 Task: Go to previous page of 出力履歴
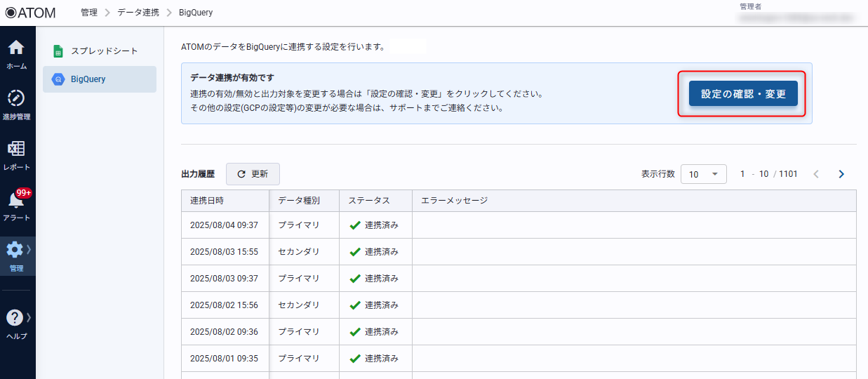coord(816,174)
